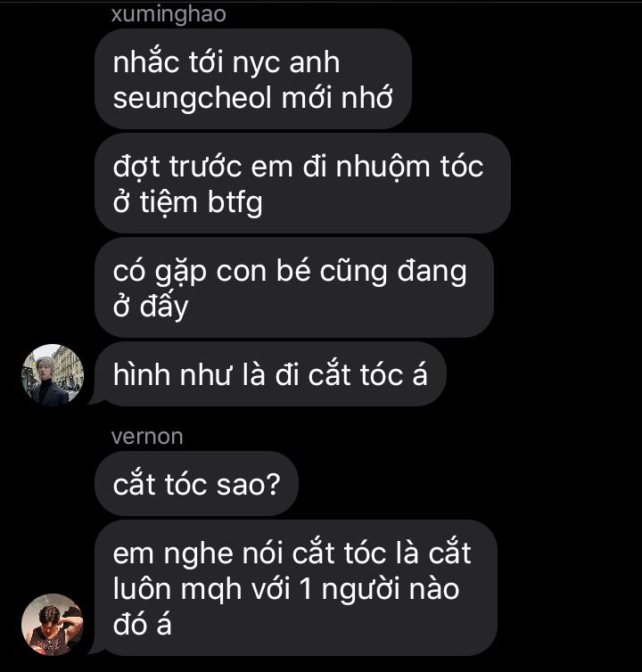The width and height of the screenshot is (642, 672).
Task: Tap the xuminghao sender name label
Action: point(169,14)
